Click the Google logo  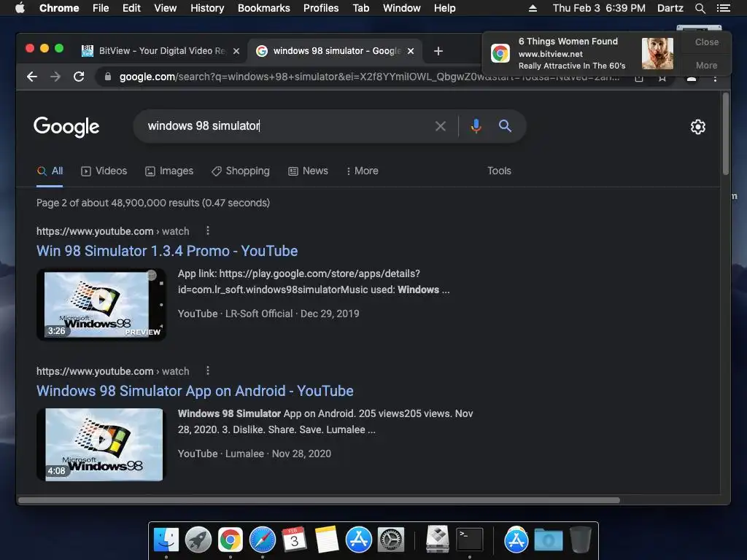66,127
